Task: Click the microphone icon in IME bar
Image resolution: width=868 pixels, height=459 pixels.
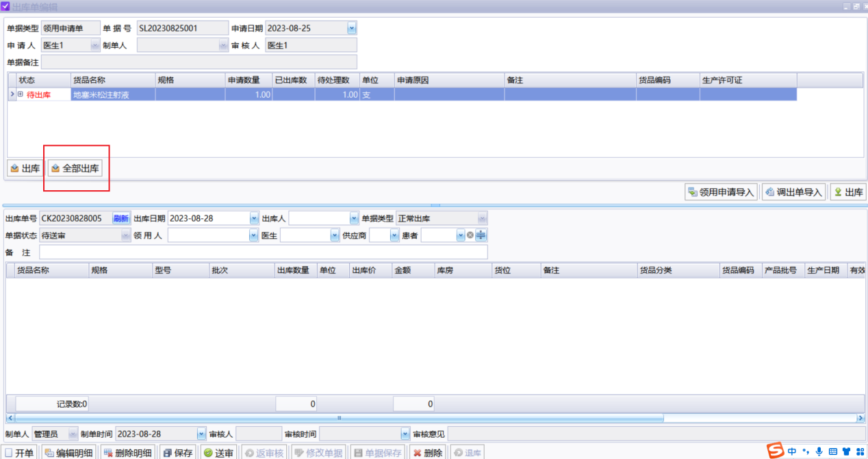Action: tap(819, 451)
